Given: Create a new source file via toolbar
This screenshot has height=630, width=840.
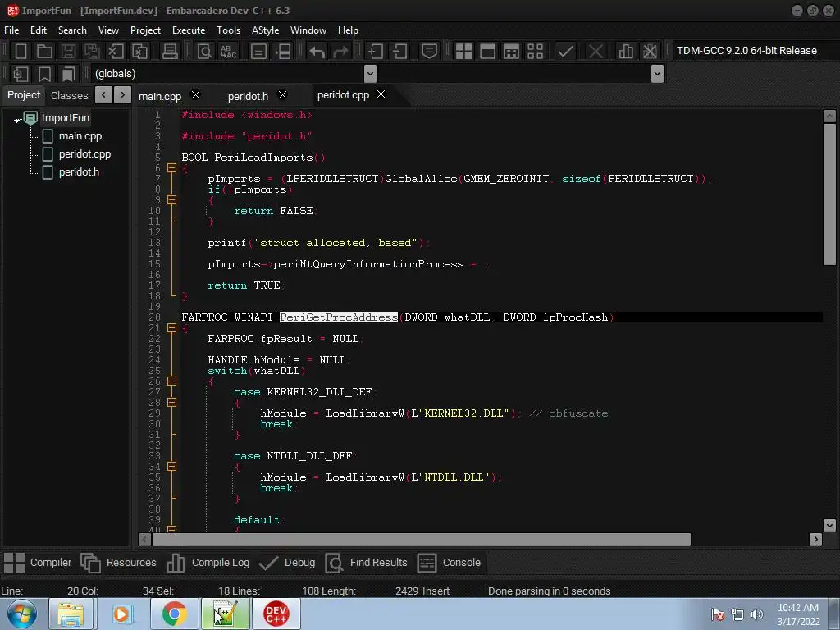Looking at the screenshot, I should (x=21, y=52).
